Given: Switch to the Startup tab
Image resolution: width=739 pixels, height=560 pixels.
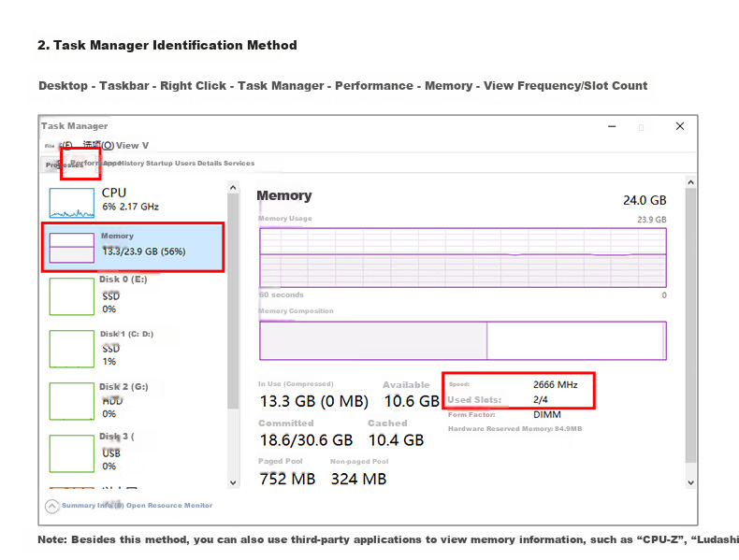Looking at the screenshot, I should point(159,163).
